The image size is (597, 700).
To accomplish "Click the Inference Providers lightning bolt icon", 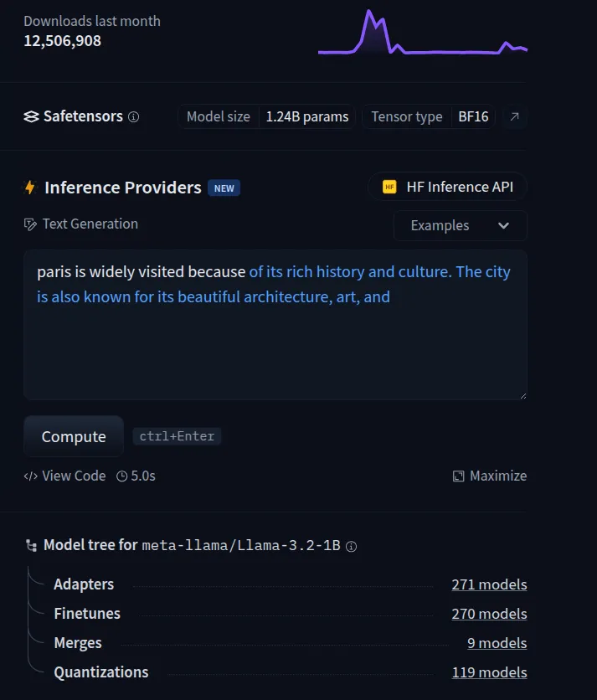I will click(30, 188).
